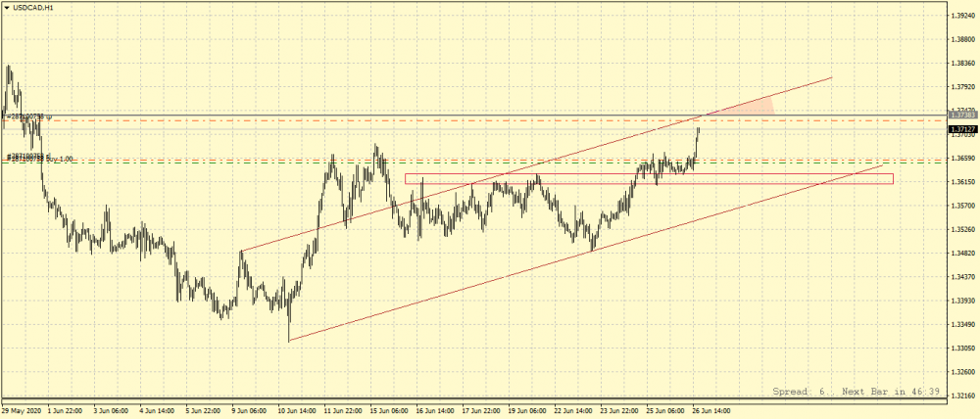This screenshot has width=980, height=419.
Task: Click the 1.36150 price scale label
Action: tap(963, 182)
